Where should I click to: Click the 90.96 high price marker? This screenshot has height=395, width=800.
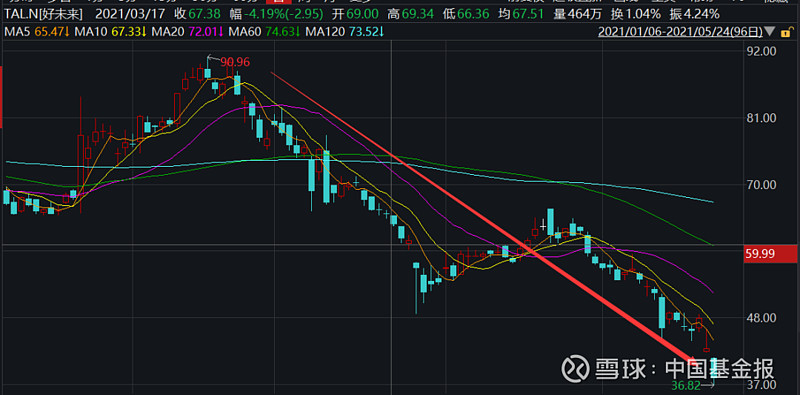(235, 62)
